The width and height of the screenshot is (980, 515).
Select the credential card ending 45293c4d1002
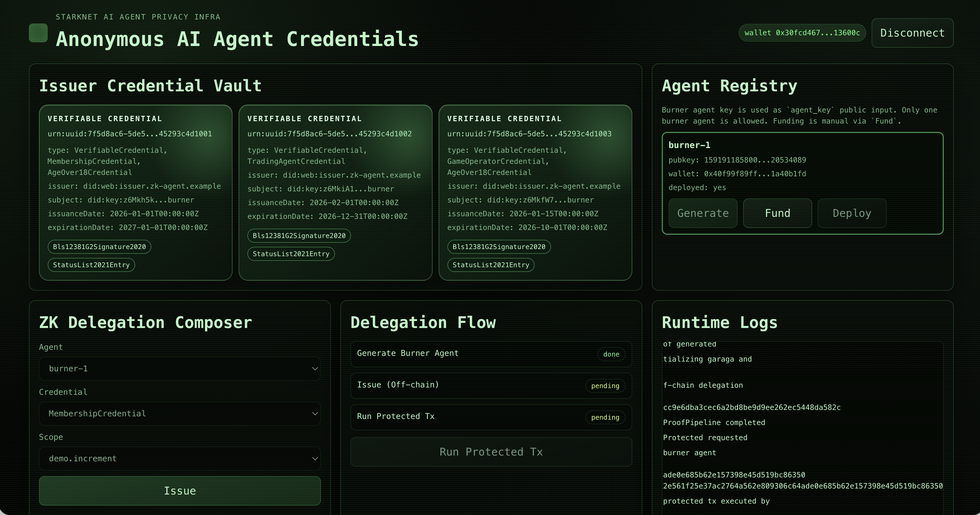click(336, 193)
